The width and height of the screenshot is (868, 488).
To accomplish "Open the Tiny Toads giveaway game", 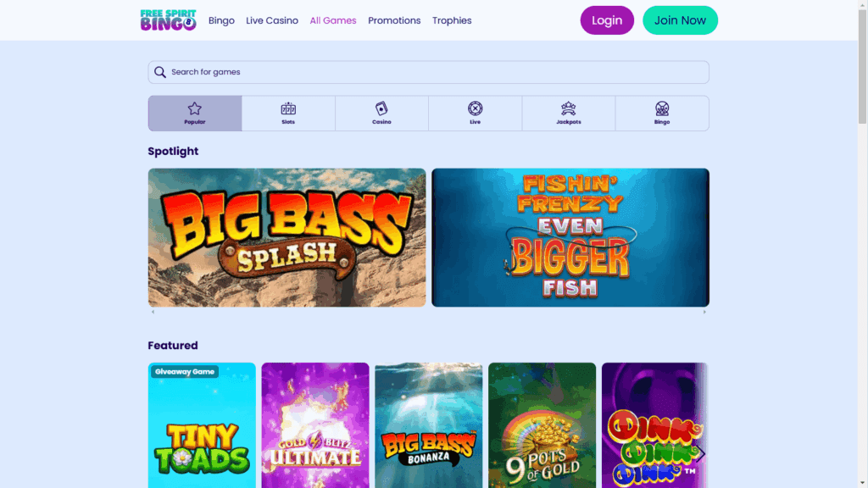I will [x=202, y=425].
